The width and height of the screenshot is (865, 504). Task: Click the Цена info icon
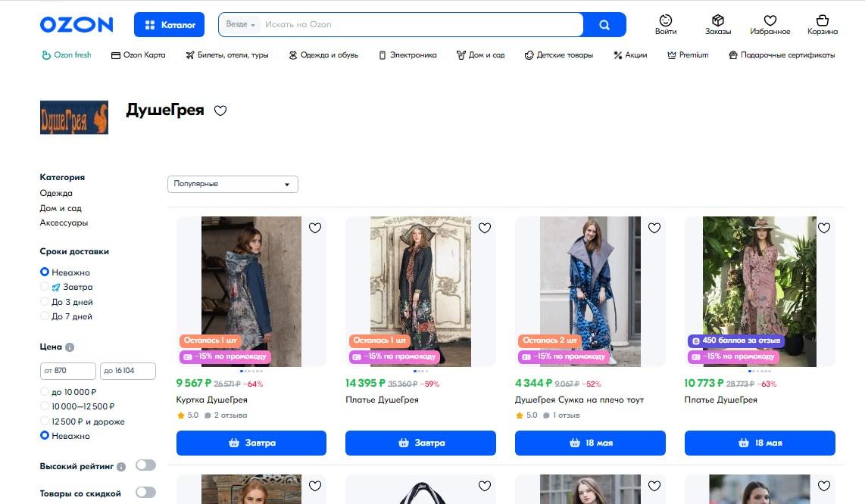(x=70, y=347)
